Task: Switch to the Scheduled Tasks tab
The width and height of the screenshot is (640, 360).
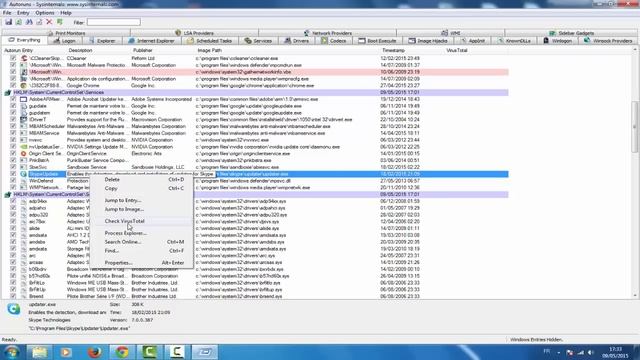Action: tap(209, 41)
